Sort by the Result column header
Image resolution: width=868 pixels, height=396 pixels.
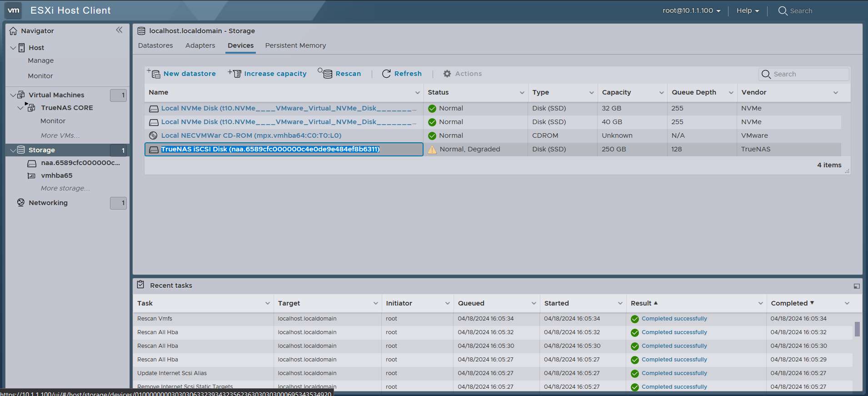coord(641,303)
